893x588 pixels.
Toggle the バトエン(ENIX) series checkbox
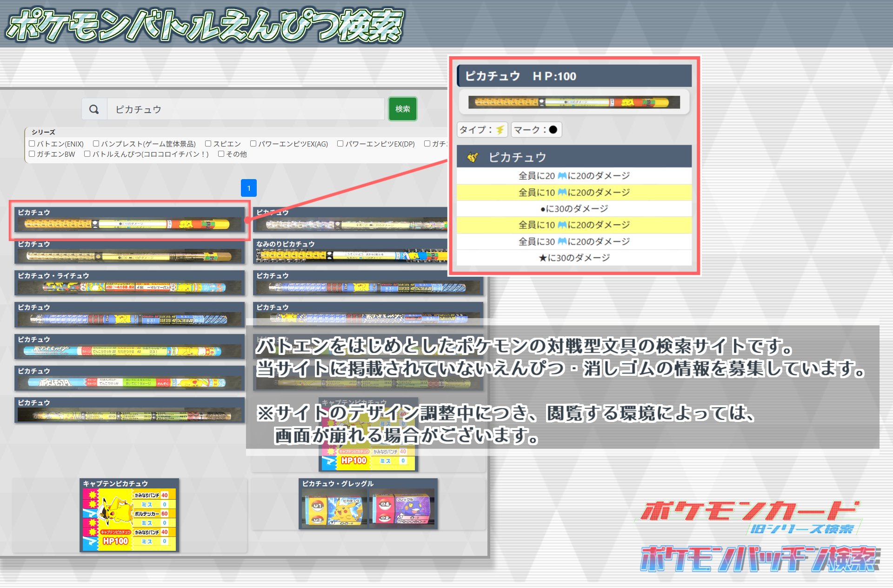(32, 144)
